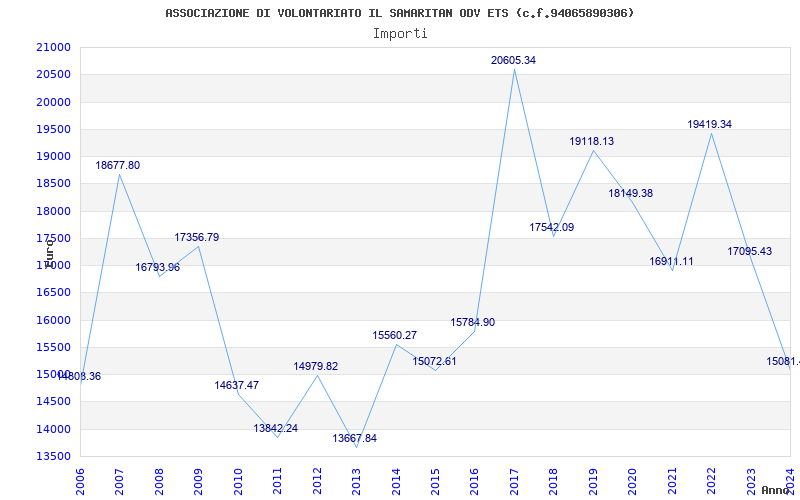Screen dimensions: 800x500
Task: Click the 2011 year axis label
Action: point(278,481)
